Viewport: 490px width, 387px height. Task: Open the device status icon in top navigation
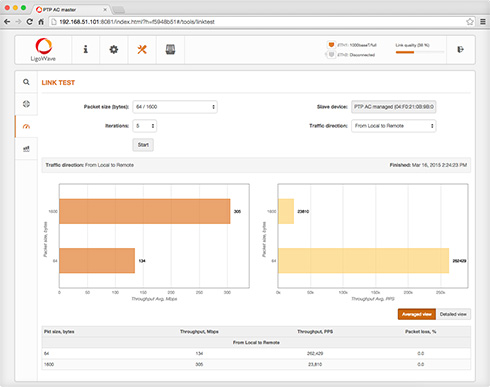click(x=170, y=50)
